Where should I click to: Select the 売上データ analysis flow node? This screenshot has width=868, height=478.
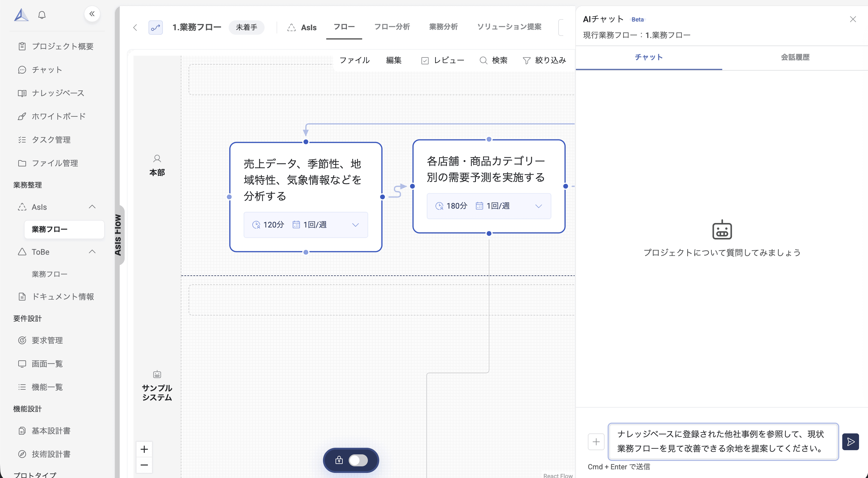pyautogui.click(x=306, y=197)
